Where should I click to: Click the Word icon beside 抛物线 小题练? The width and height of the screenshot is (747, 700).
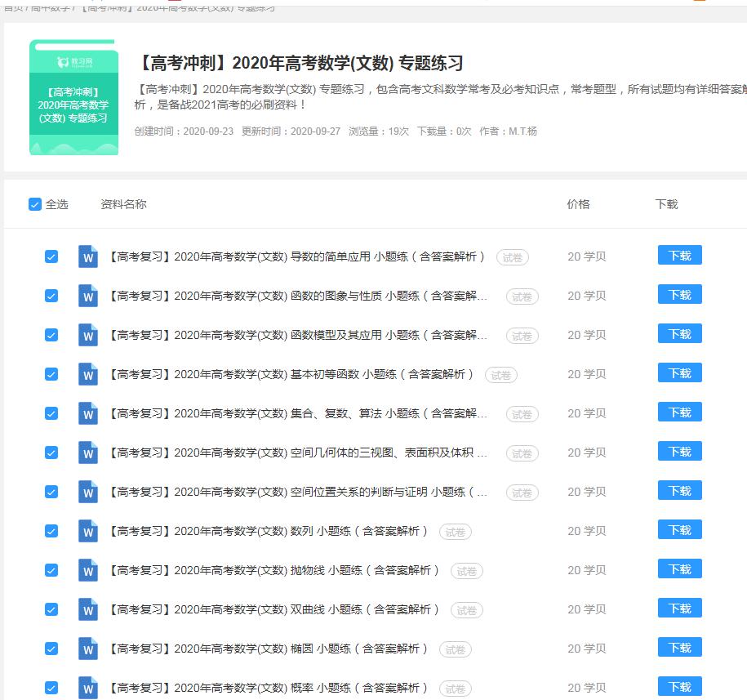(87, 570)
